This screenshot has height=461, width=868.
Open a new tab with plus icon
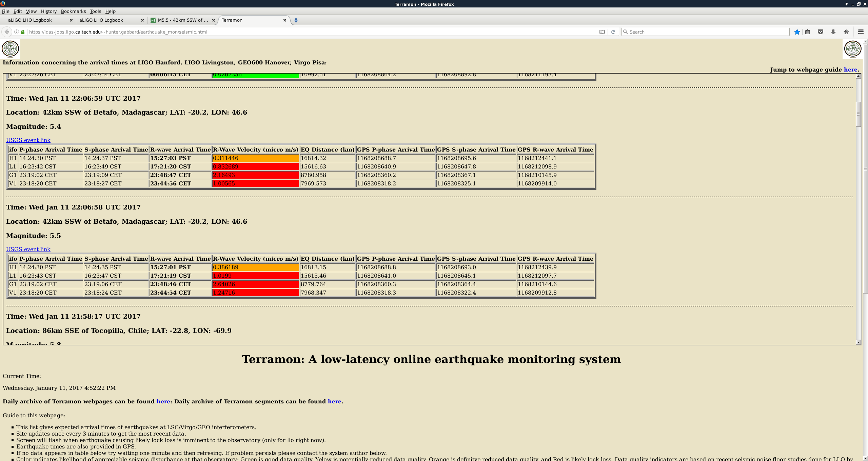[296, 20]
